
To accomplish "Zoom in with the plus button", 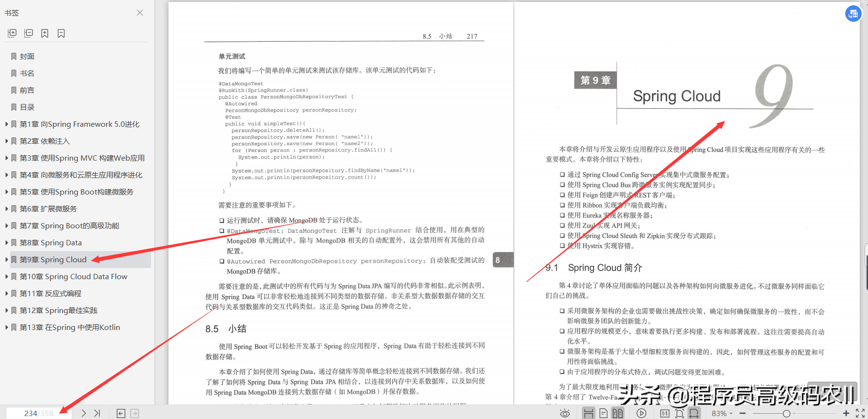I will pos(846,413).
